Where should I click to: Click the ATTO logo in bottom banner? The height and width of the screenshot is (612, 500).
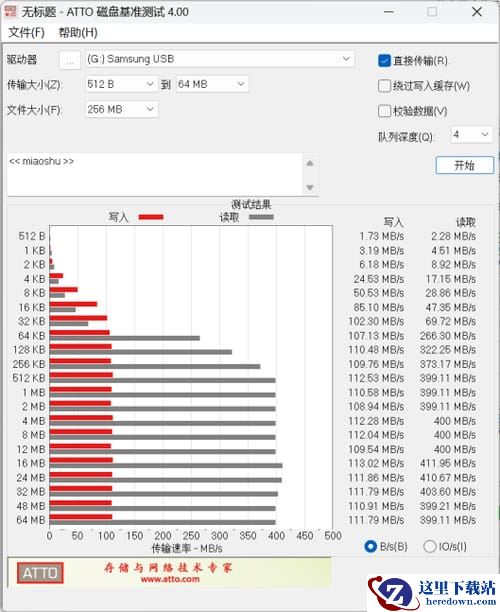pos(40,573)
